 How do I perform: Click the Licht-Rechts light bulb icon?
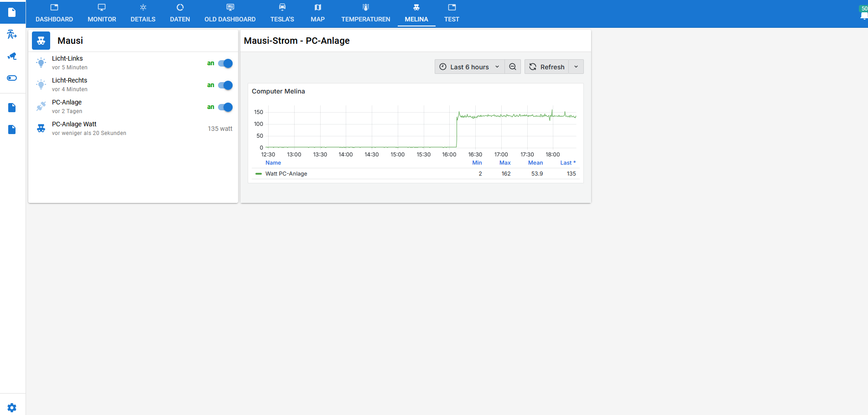coord(41,85)
